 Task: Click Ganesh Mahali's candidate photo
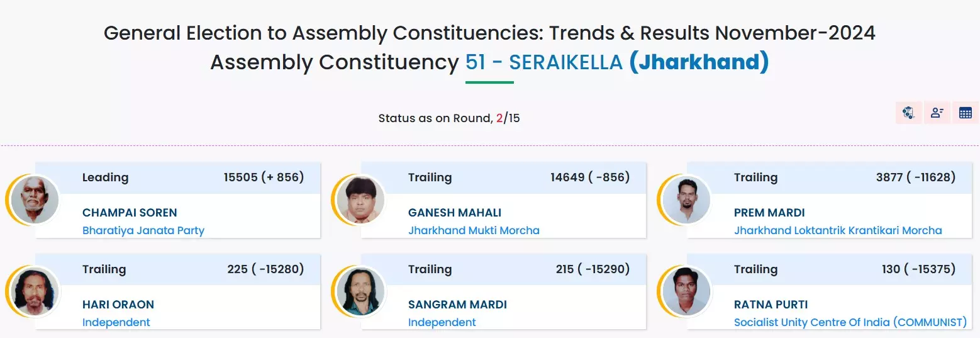360,200
